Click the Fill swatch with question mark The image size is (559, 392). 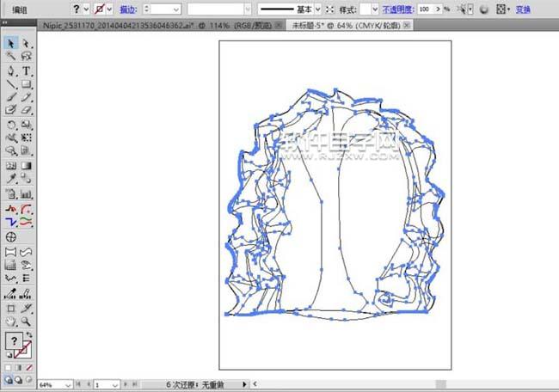pyautogui.click(x=14, y=341)
